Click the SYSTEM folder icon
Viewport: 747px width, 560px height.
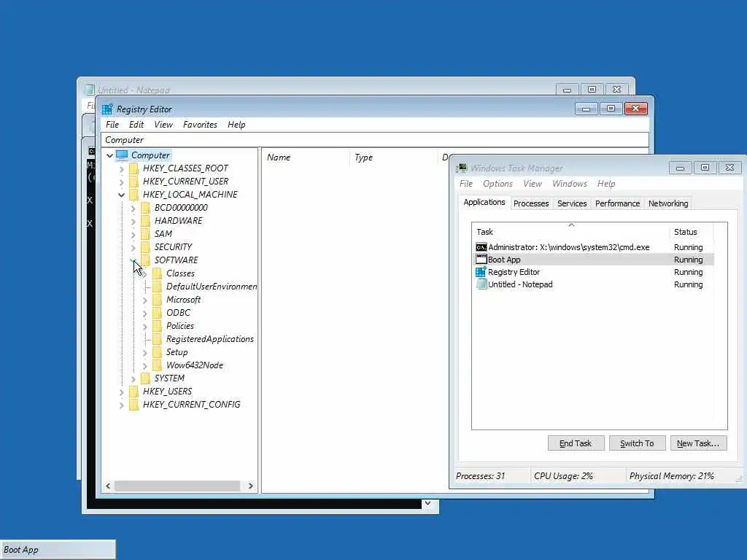[146, 378]
